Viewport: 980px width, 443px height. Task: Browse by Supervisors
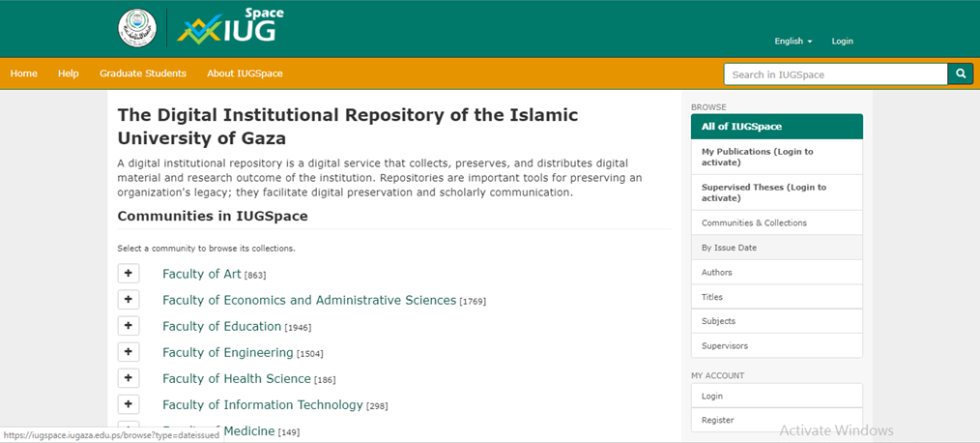coord(777,345)
